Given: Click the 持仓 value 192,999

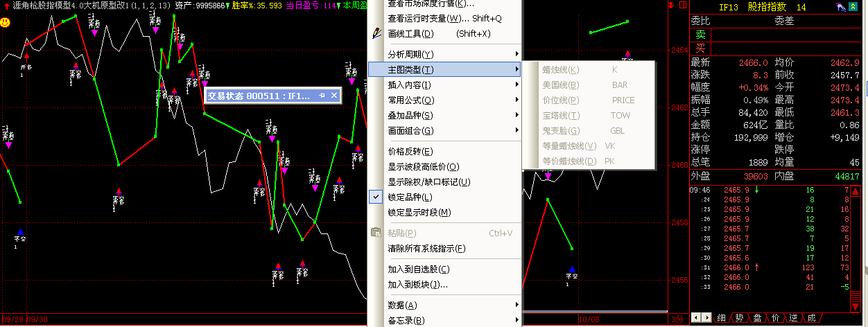Looking at the screenshot, I should tap(749, 137).
